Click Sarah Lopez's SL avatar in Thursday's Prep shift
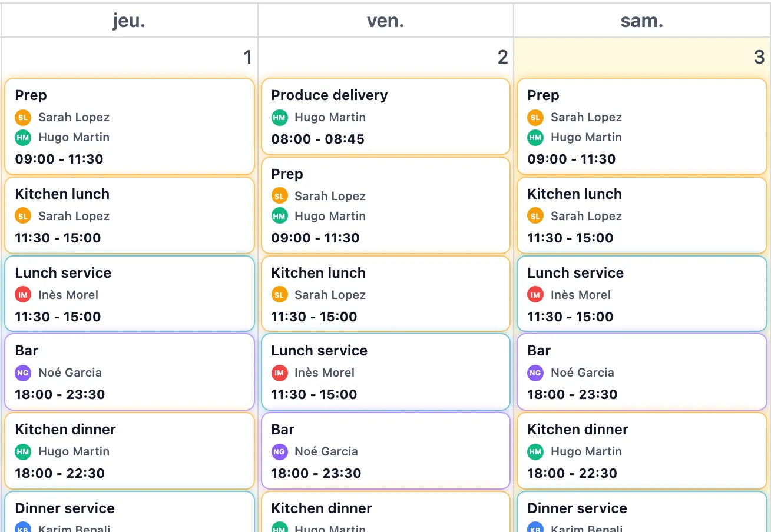The width and height of the screenshot is (771, 532). click(23, 117)
